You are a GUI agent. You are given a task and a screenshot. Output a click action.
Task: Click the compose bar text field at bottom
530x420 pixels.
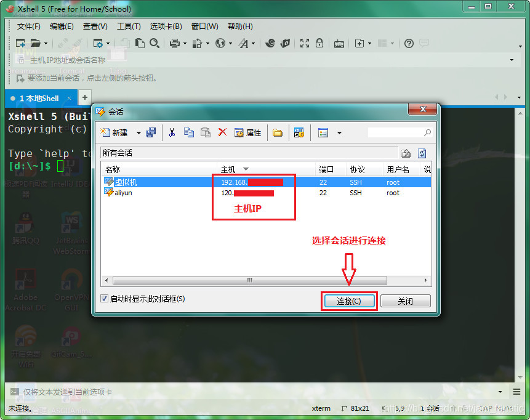pyautogui.click(x=257, y=392)
